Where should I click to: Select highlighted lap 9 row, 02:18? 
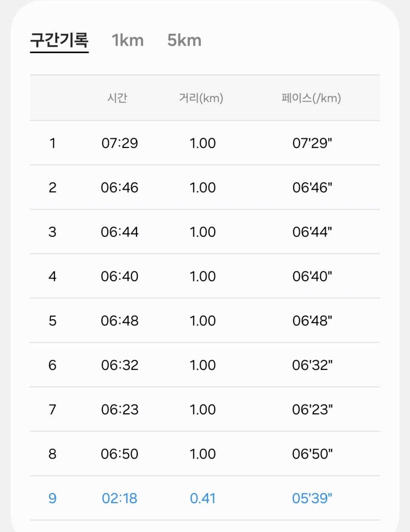click(x=205, y=498)
